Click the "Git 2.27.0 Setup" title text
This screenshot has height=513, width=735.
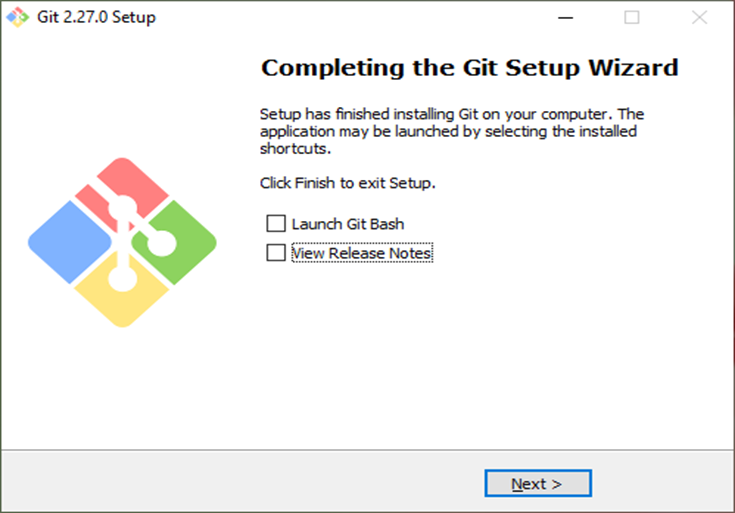[95, 17]
